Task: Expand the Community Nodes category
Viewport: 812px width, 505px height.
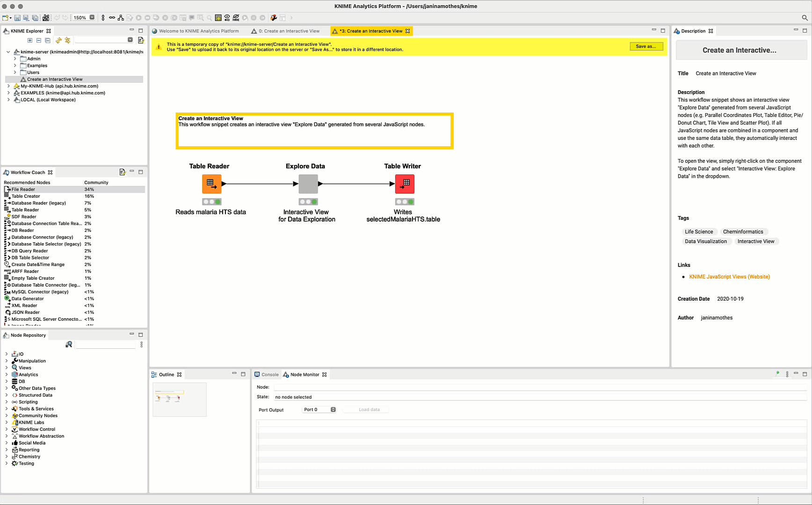Action: point(6,416)
